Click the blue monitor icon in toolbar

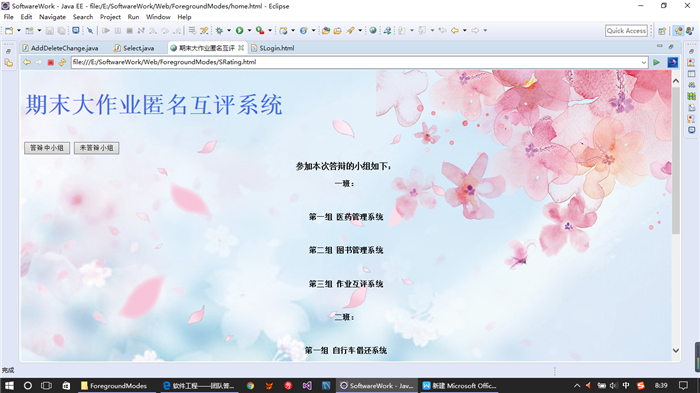(x=76, y=30)
